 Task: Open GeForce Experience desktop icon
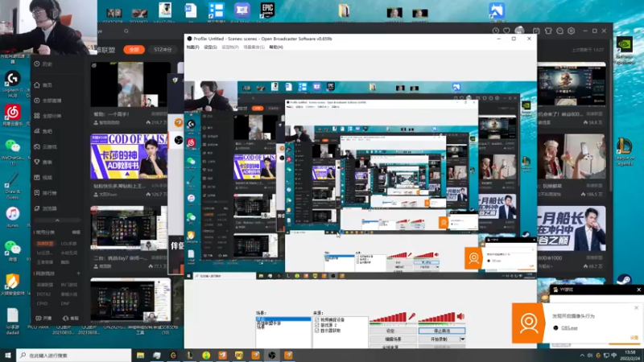point(625,50)
